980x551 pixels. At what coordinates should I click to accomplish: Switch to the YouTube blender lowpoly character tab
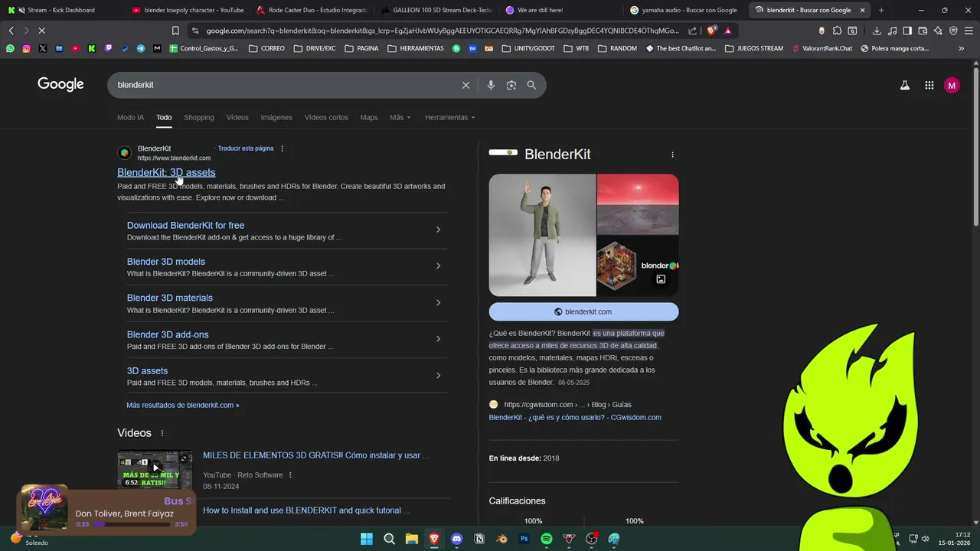coord(187,10)
